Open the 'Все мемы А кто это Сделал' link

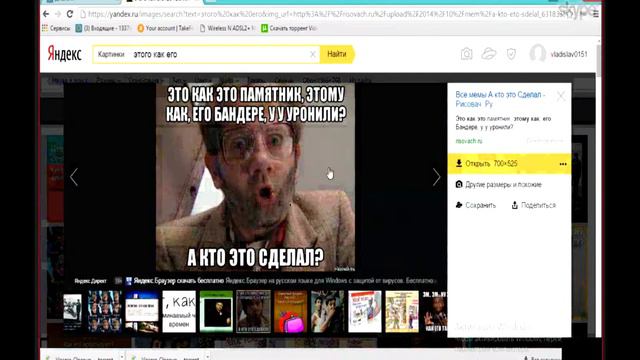[500, 99]
